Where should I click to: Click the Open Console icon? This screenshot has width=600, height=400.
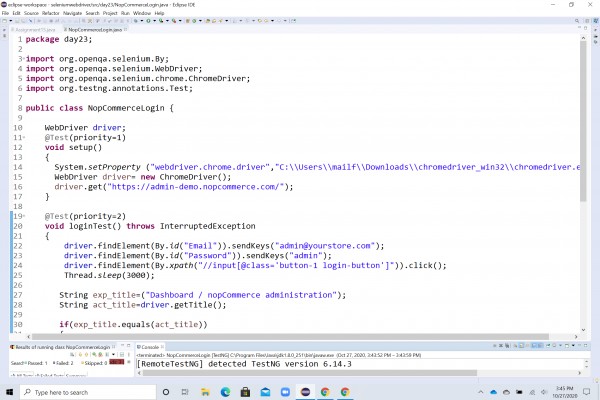[x=567, y=346]
